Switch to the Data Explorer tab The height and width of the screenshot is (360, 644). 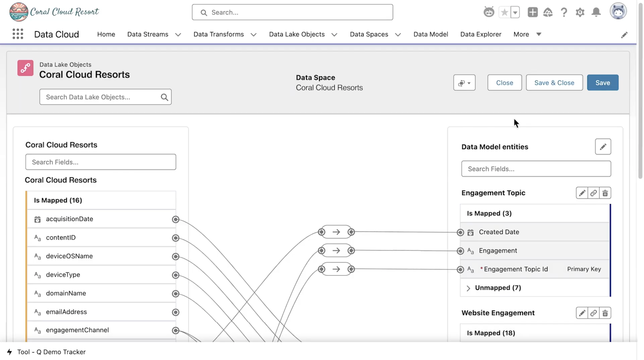[x=481, y=34]
